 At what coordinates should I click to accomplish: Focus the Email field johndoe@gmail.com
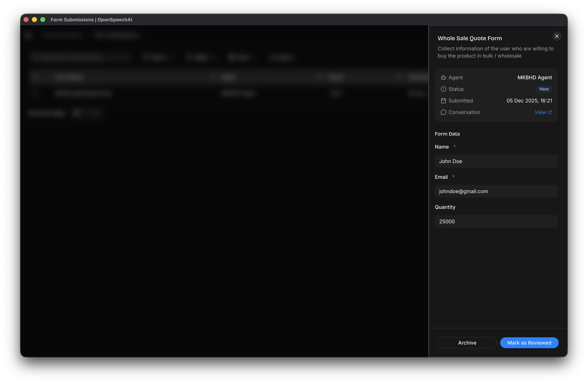pyautogui.click(x=496, y=191)
